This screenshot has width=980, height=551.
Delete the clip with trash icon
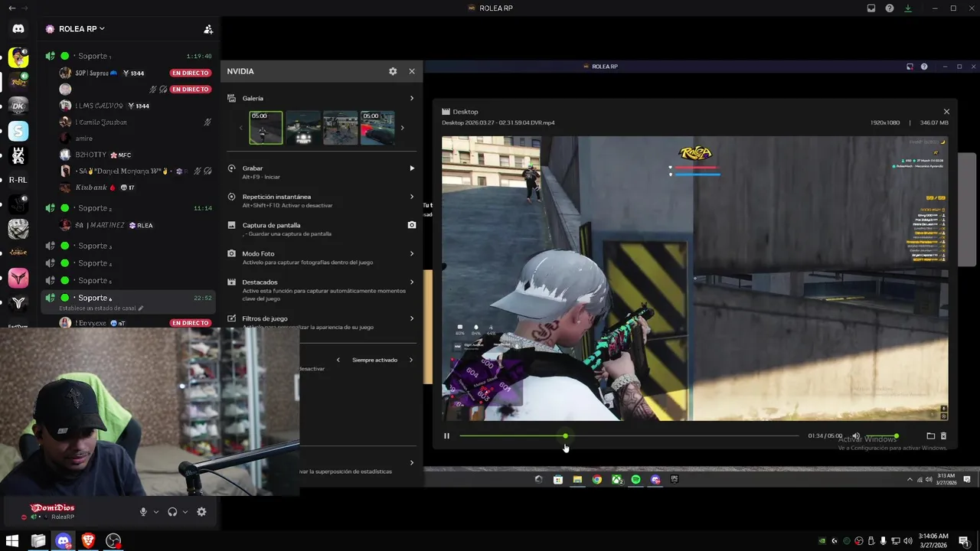(943, 436)
